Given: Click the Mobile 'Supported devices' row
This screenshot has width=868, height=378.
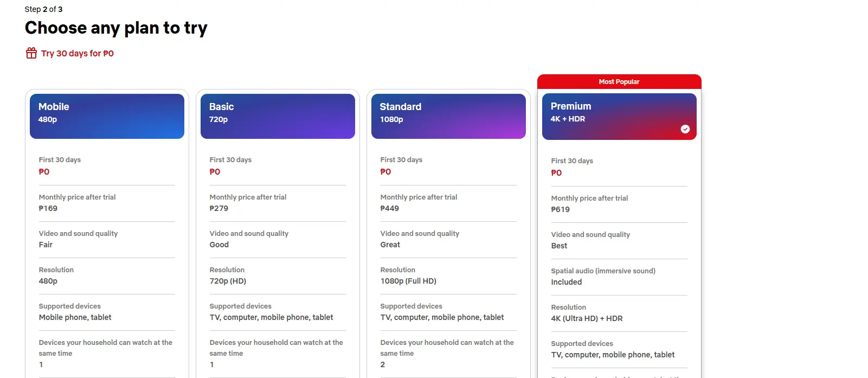Looking at the screenshot, I should [x=107, y=312].
